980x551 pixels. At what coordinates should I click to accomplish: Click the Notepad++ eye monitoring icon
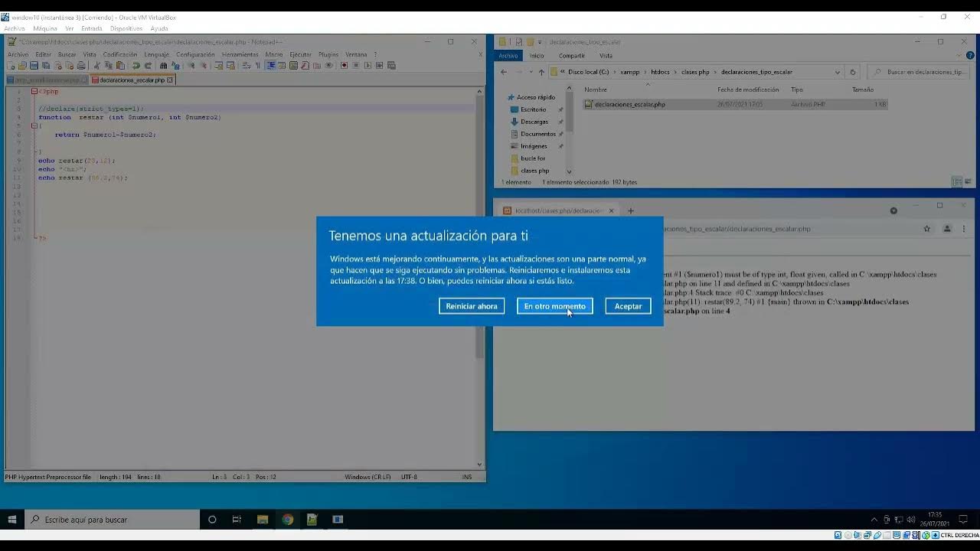point(328,65)
